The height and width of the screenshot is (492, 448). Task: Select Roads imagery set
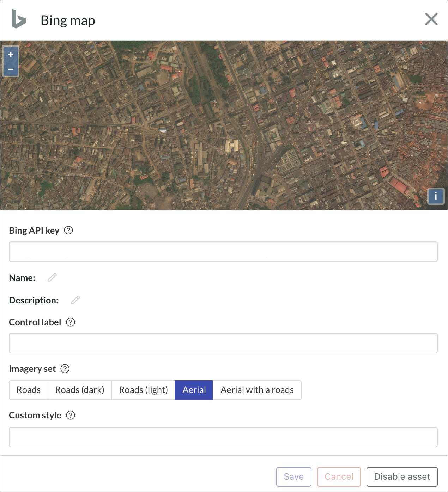(29, 390)
